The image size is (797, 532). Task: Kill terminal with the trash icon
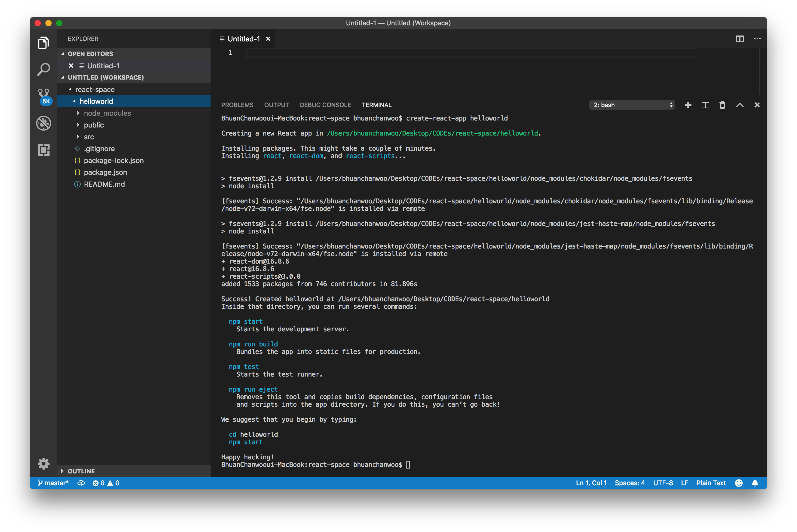coord(722,105)
